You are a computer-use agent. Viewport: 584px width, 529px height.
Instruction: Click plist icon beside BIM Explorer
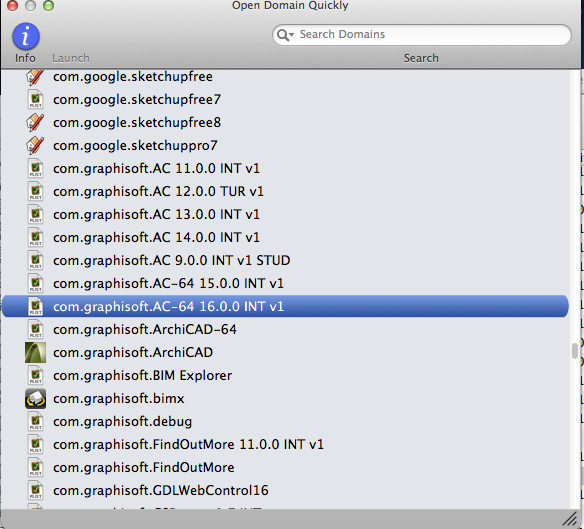coord(36,376)
